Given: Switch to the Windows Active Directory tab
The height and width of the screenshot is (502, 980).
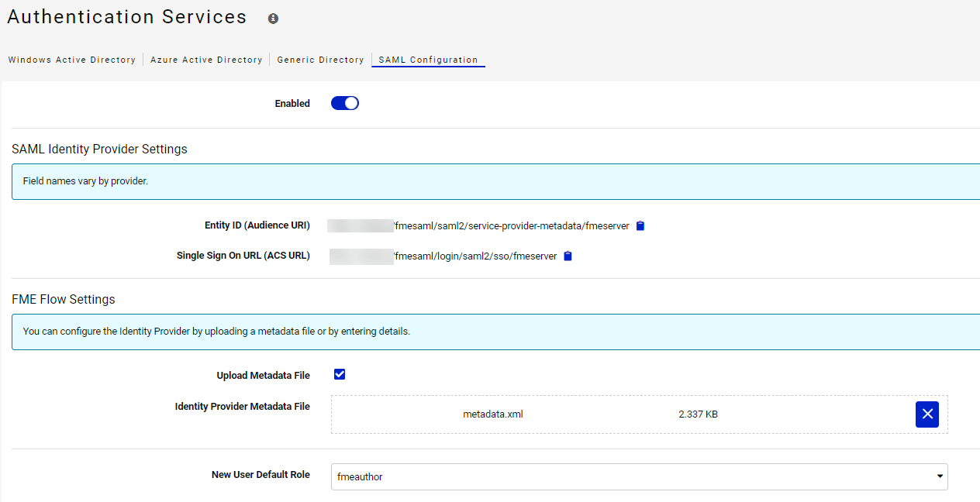Looking at the screenshot, I should click(x=71, y=60).
